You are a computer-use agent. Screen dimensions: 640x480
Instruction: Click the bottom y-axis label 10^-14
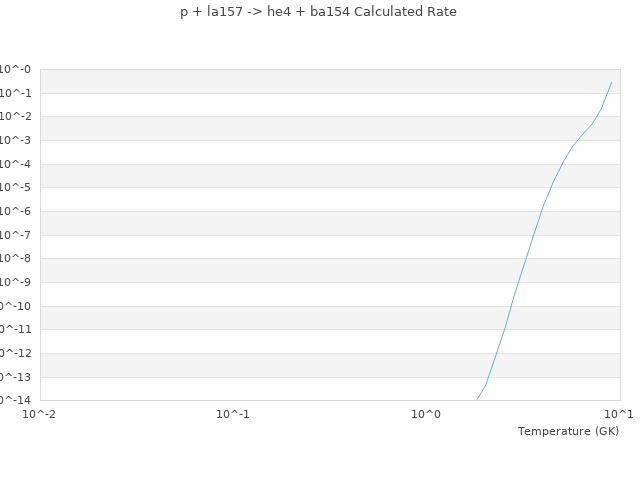point(15,400)
